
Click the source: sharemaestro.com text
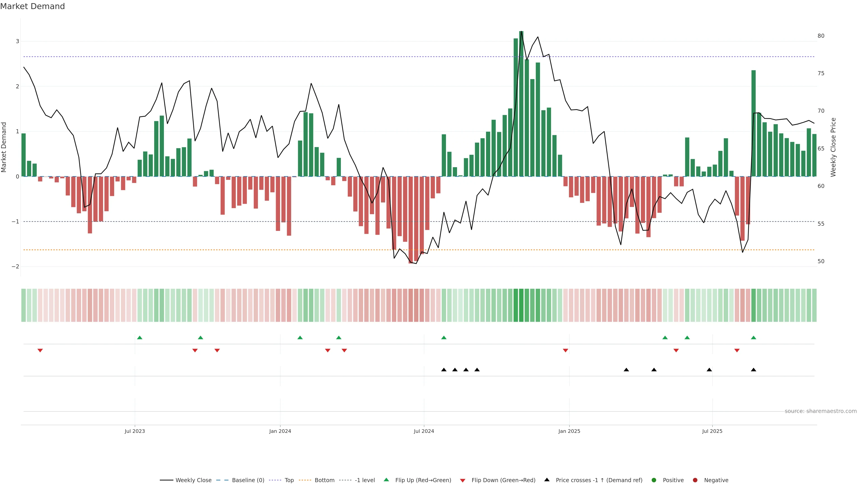click(x=821, y=411)
